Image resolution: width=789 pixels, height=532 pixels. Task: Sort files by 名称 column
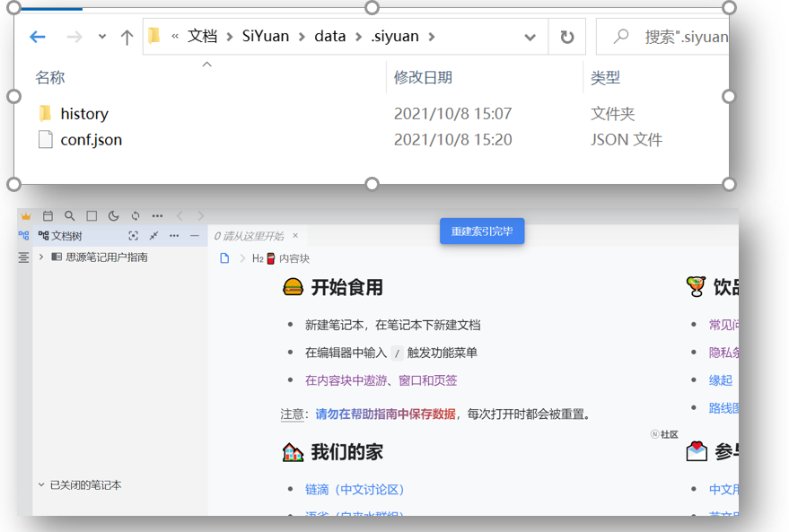click(49, 77)
